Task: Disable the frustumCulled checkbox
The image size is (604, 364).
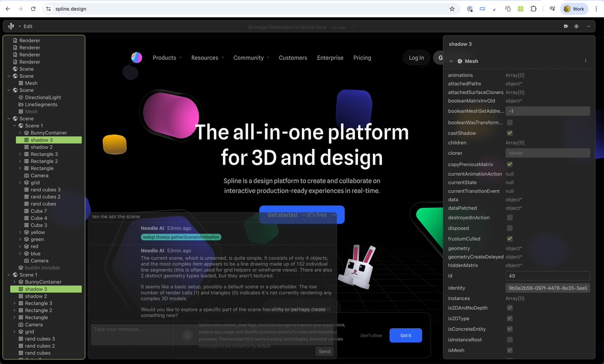Action: [509, 238]
